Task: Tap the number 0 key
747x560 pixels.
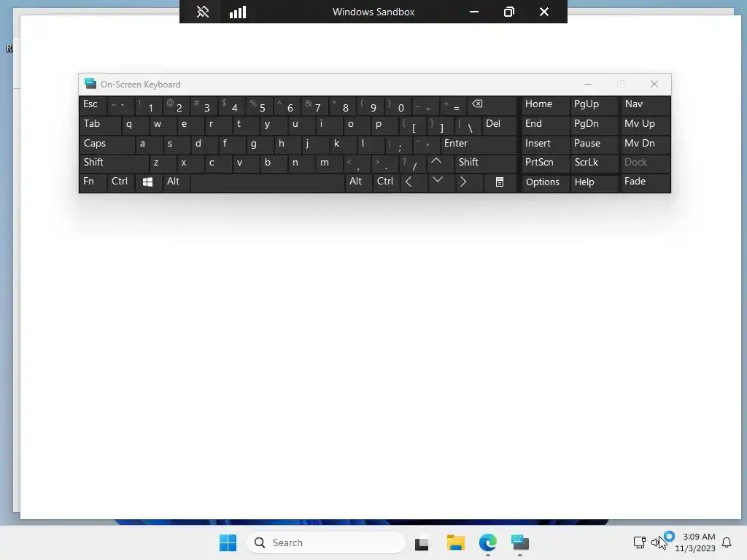Action: point(399,105)
